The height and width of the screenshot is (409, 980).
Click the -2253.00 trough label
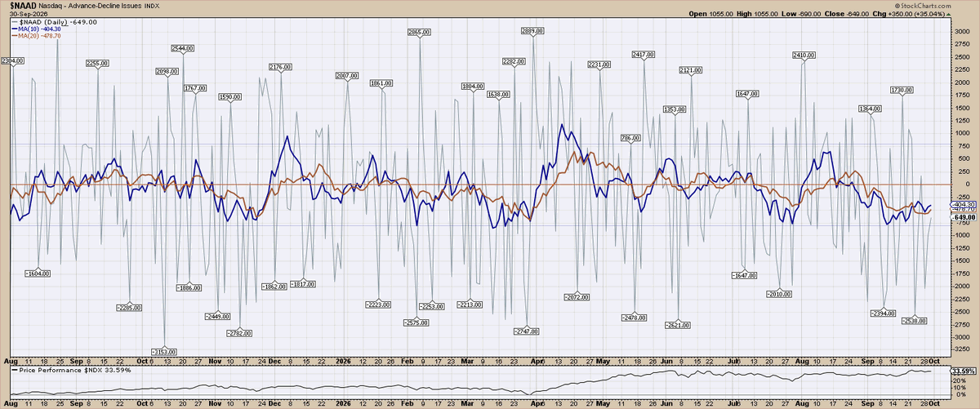pyautogui.click(x=430, y=306)
